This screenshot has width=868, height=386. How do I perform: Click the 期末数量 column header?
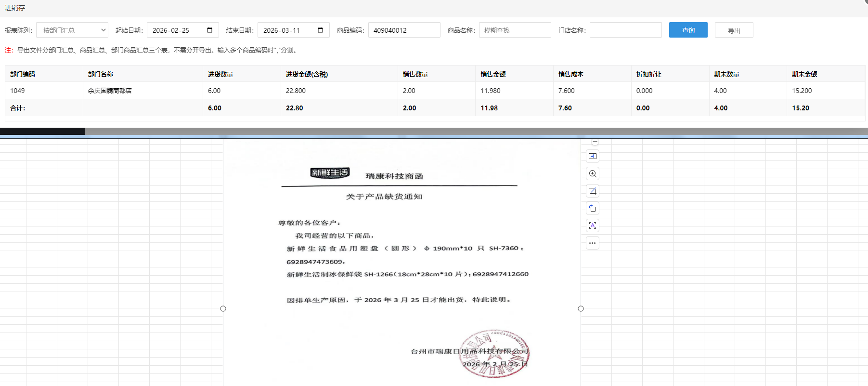726,74
